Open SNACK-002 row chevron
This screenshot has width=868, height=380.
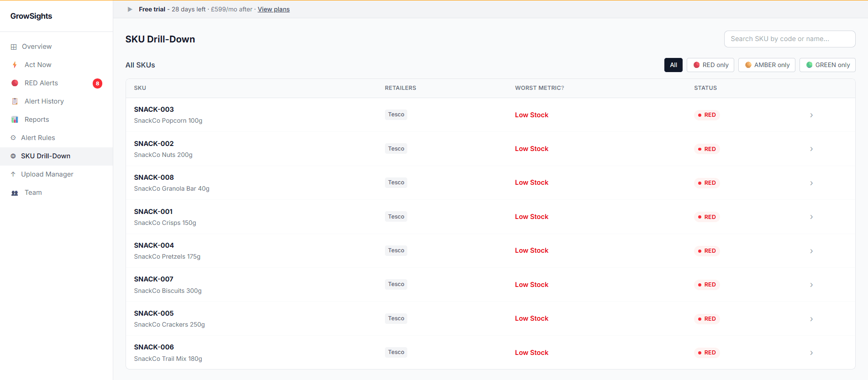click(x=811, y=149)
